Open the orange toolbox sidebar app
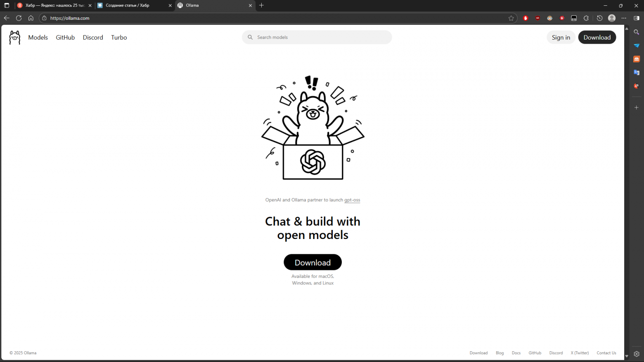 coord(637,59)
